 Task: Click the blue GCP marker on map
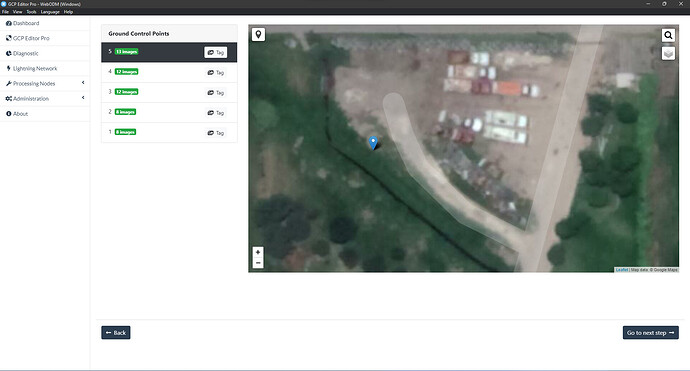pyautogui.click(x=373, y=143)
